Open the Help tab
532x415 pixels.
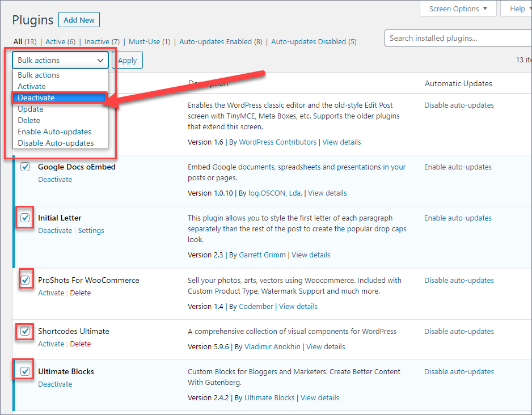[x=517, y=9]
